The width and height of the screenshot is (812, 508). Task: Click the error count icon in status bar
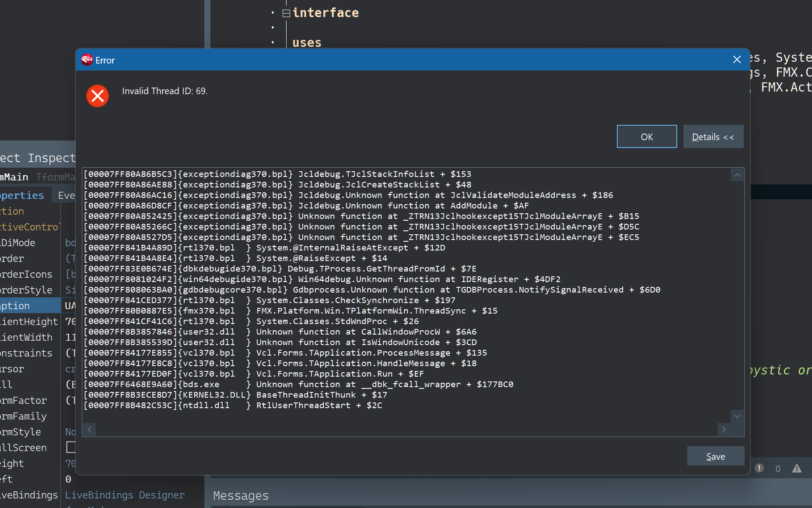coord(759,468)
